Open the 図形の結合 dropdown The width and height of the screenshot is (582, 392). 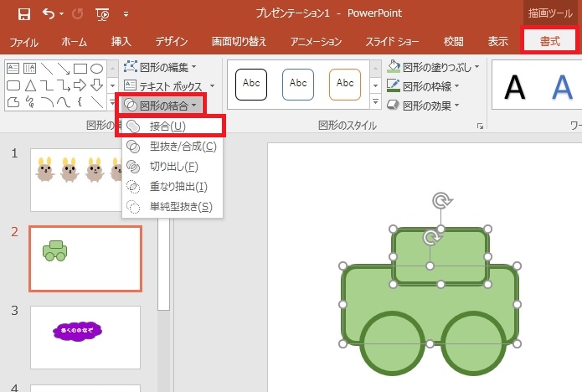coord(161,106)
